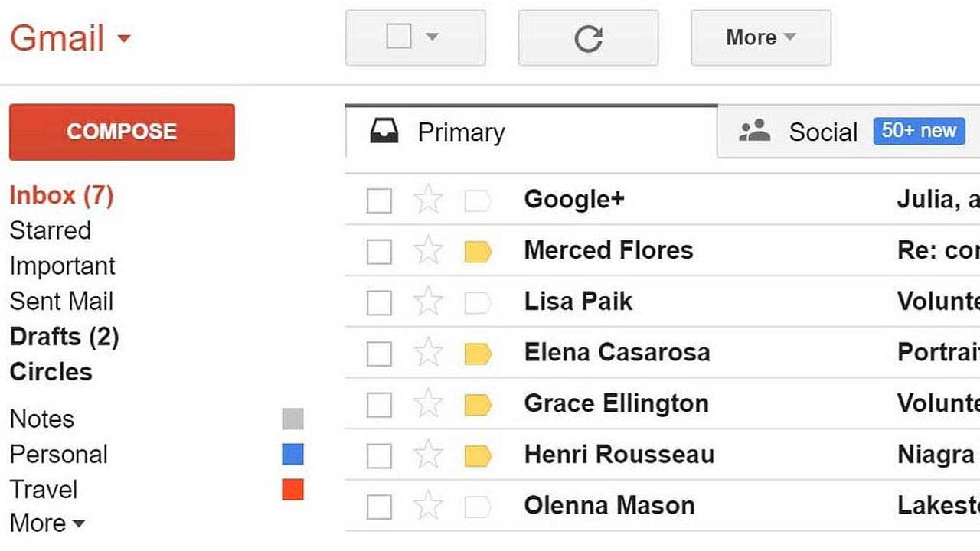Screen dimensions: 980x551
Task: Open the More actions dropdown in toolbar
Action: click(x=760, y=37)
